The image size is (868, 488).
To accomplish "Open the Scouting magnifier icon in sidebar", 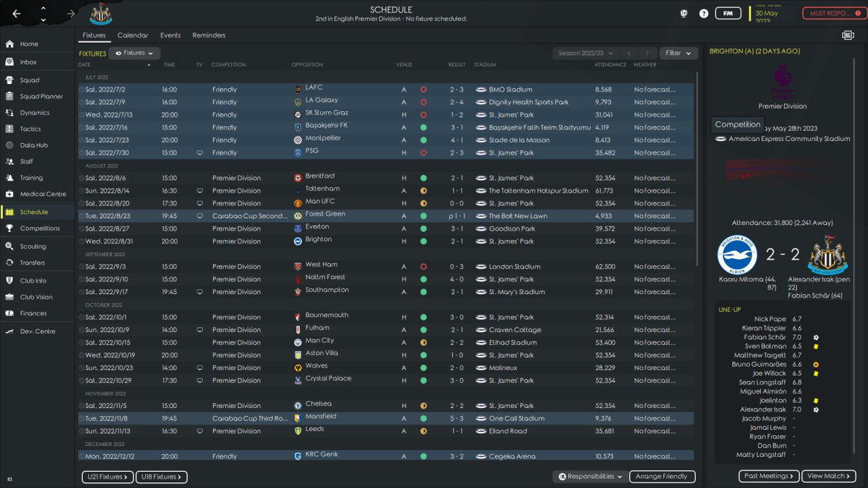I will click(9, 247).
